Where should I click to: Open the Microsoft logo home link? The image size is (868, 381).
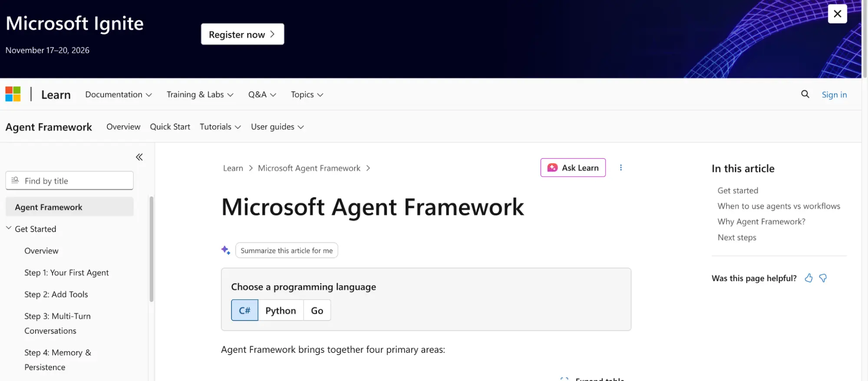point(13,94)
